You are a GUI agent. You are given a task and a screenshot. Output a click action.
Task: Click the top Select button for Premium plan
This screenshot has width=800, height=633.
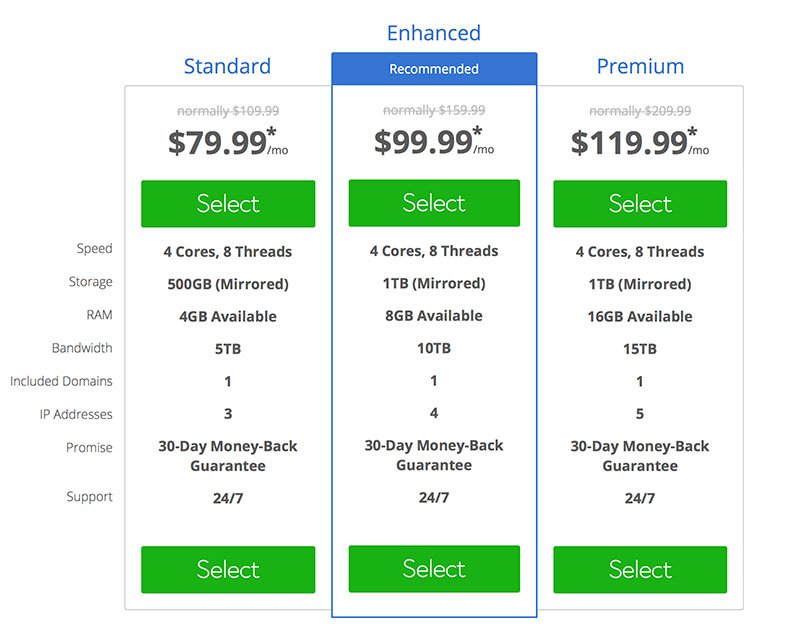[640, 204]
